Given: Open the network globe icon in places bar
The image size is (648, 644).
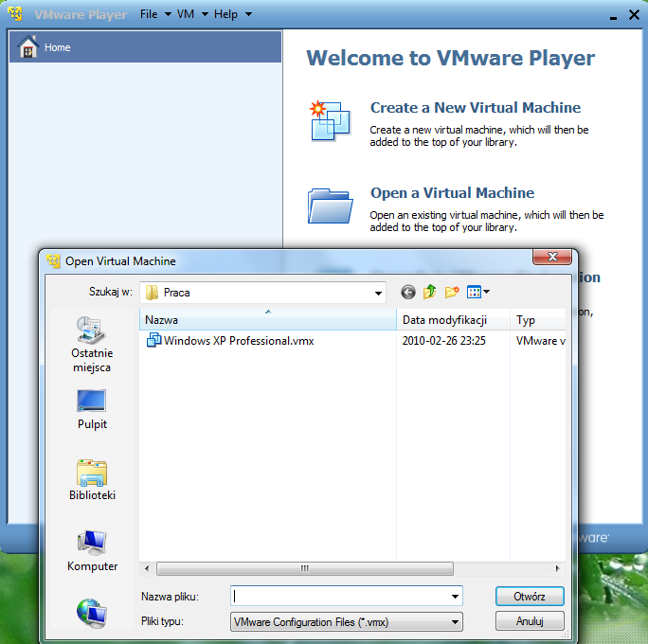Looking at the screenshot, I should [92, 614].
